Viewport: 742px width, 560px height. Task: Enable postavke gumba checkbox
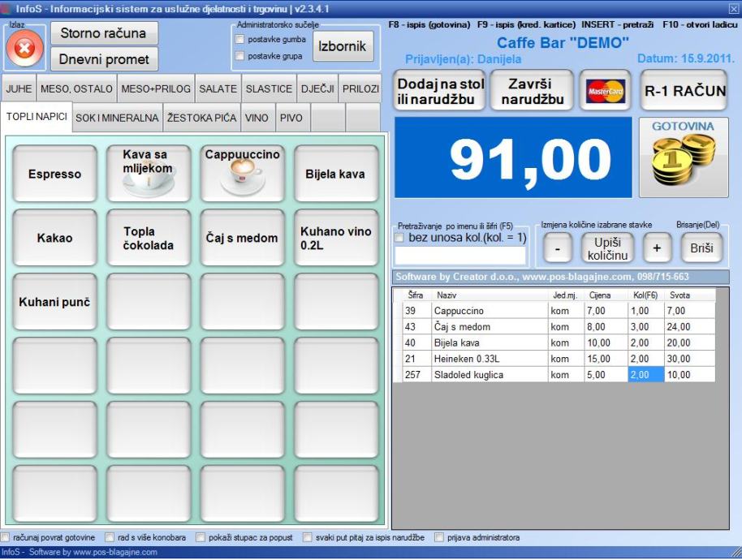click(240, 39)
